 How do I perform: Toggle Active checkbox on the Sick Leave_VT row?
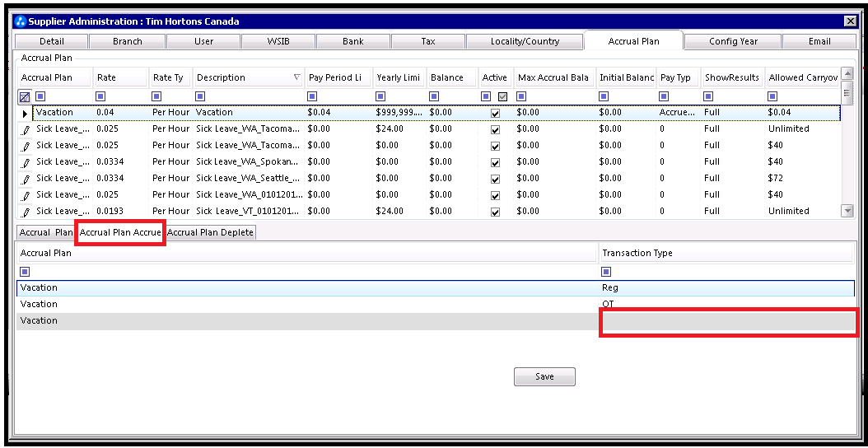496,212
